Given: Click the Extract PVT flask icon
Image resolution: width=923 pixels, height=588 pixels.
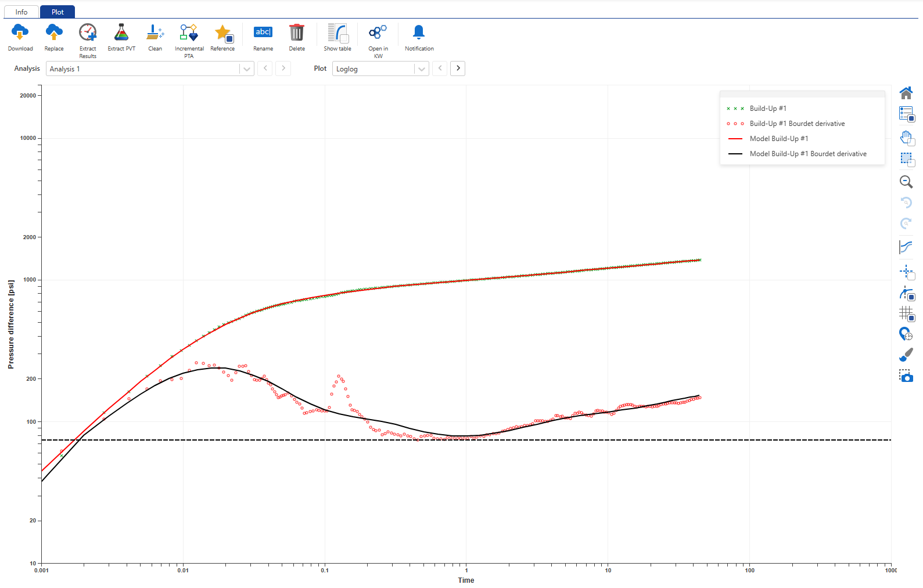Looking at the screenshot, I should click(121, 33).
